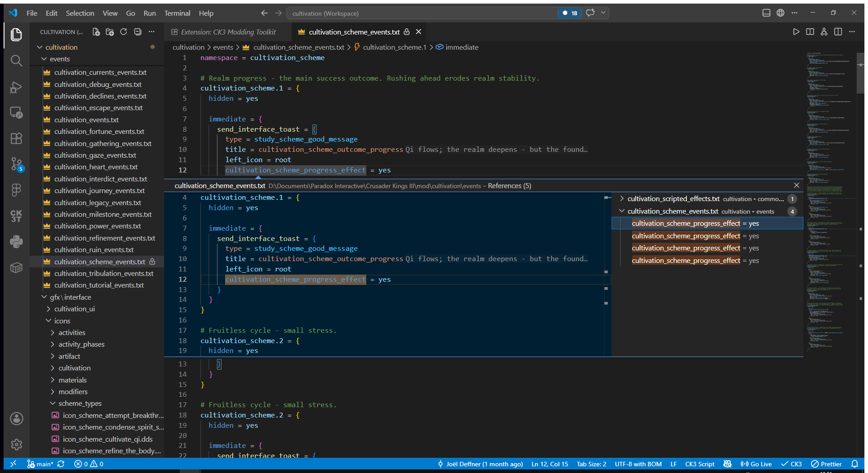The height and width of the screenshot is (473, 868).
Task: Open the Selection menu
Action: (80, 13)
